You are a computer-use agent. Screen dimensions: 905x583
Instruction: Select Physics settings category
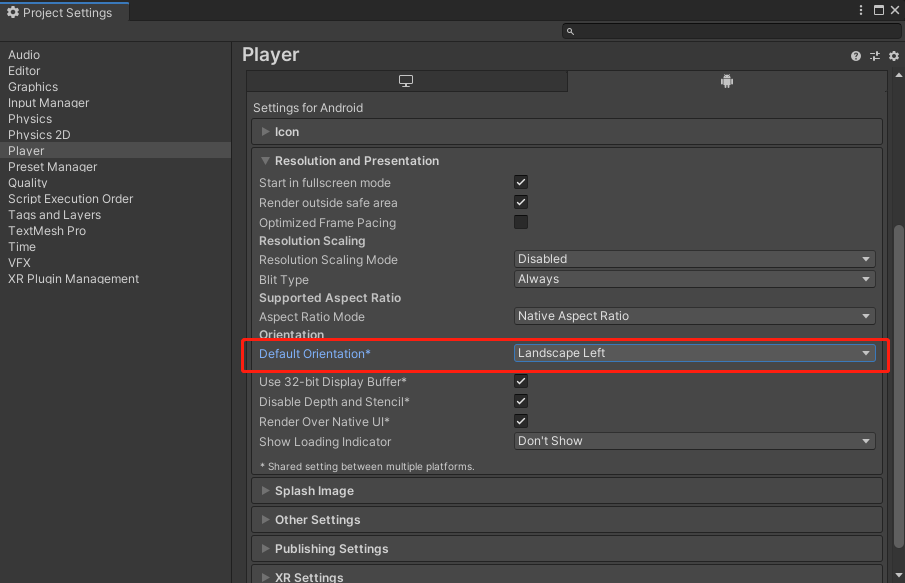click(x=115, y=119)
